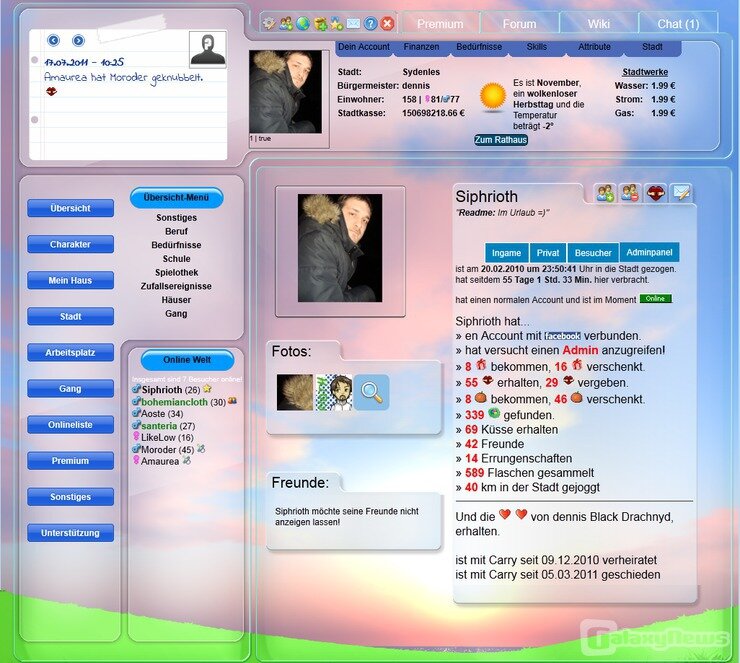Click the icon beside bohemiancloth (30)

pyautogui.click(x=232, y=401)
